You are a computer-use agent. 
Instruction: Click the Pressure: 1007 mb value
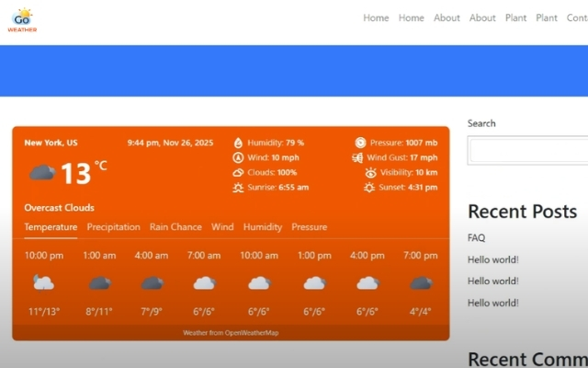click(x=404, y=144)
